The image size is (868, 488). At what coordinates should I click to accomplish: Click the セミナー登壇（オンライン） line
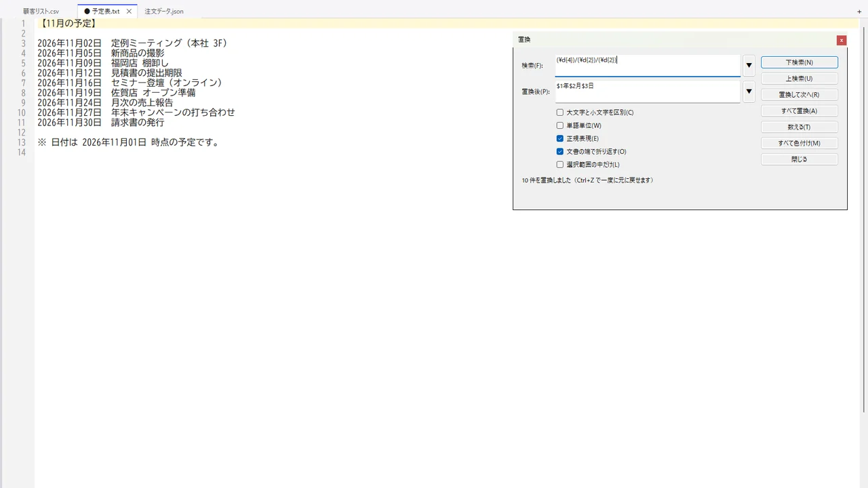point(130,83)
